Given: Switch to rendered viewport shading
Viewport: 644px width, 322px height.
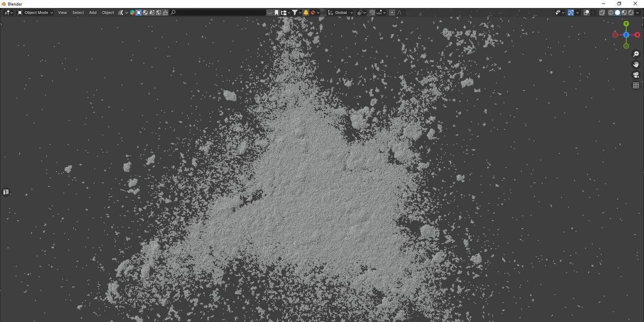Looking at the screenshot, I should coord(631,12).
